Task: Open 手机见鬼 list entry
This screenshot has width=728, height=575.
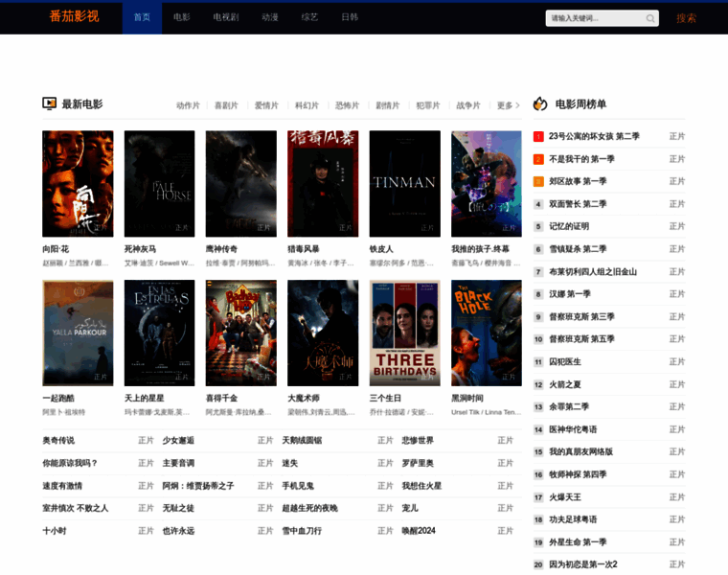Action: click(x=298, y=486)
